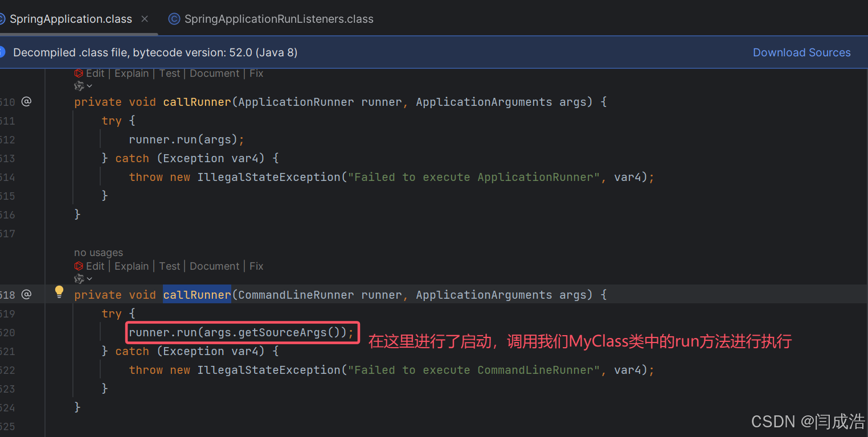The image size is (868, 437).
Task: Click the @ annotations gutter icon beside line 518
Action: 26,294
